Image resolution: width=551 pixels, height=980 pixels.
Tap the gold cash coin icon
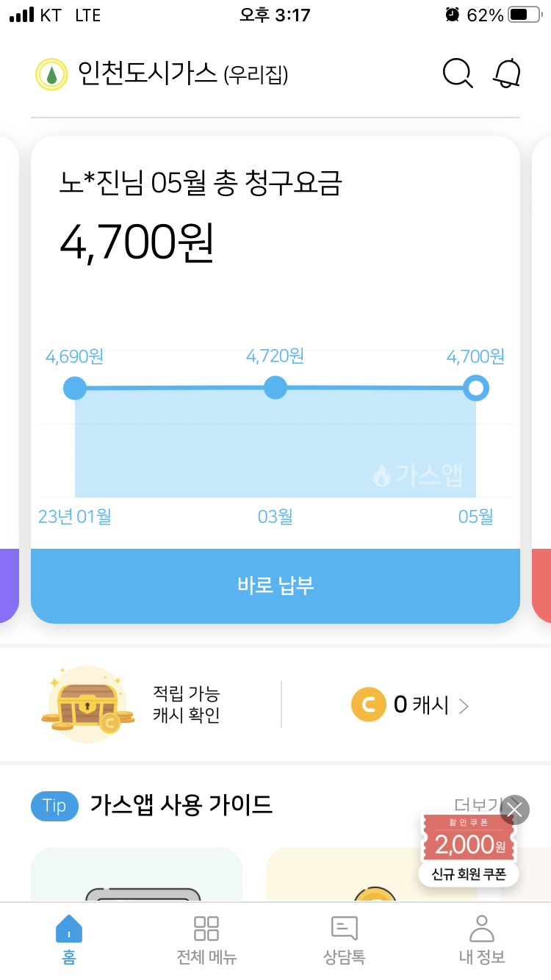click(x=368, y=705)
